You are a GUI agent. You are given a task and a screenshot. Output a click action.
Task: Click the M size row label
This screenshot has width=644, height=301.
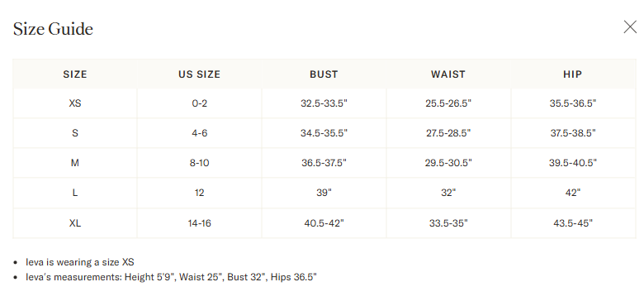(x=75, y=163)
